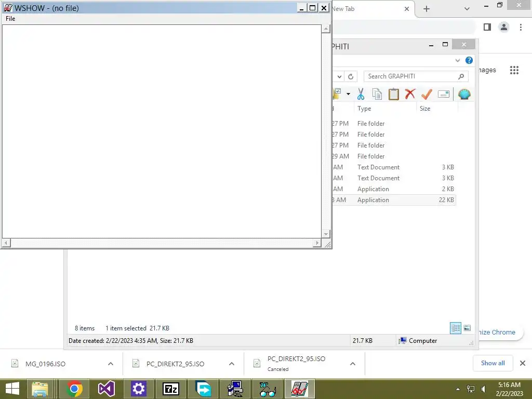Click Show all downloads button
532x399 pixels.
(x=493, y=363)
